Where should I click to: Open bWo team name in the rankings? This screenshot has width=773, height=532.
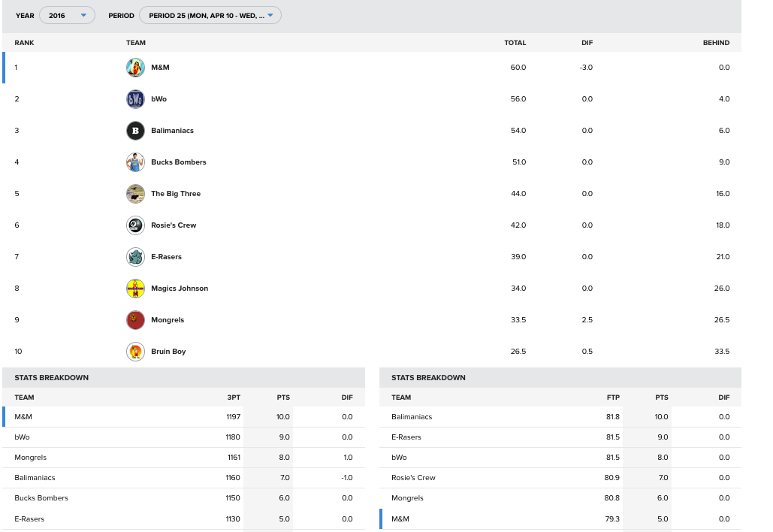click(159, 99)
